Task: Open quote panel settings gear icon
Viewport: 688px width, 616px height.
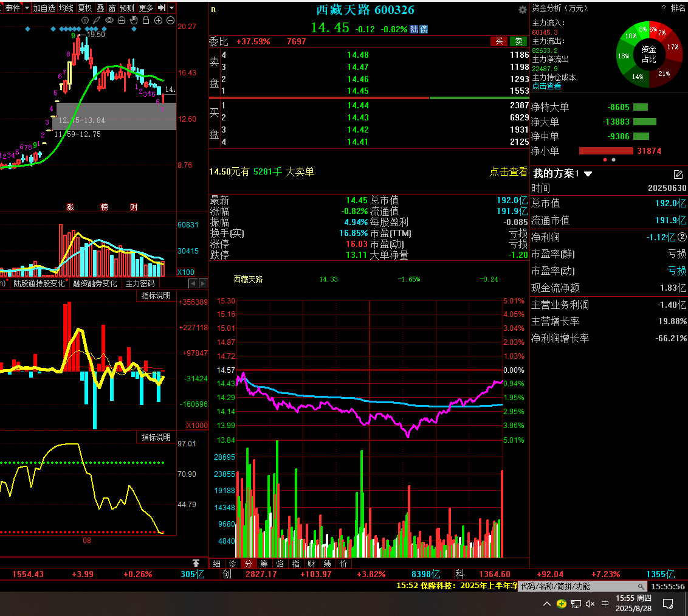Action: click(523, 10)
